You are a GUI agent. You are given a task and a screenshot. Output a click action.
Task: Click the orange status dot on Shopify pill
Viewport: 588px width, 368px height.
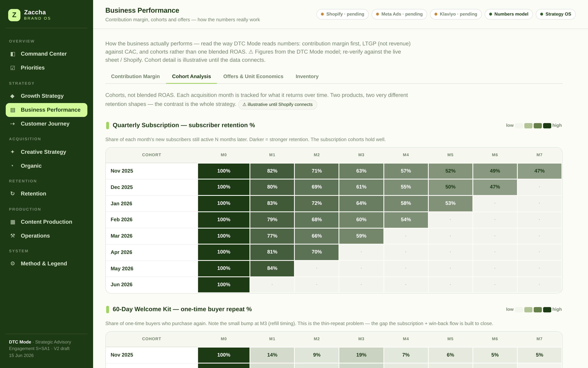click(322, 14)
